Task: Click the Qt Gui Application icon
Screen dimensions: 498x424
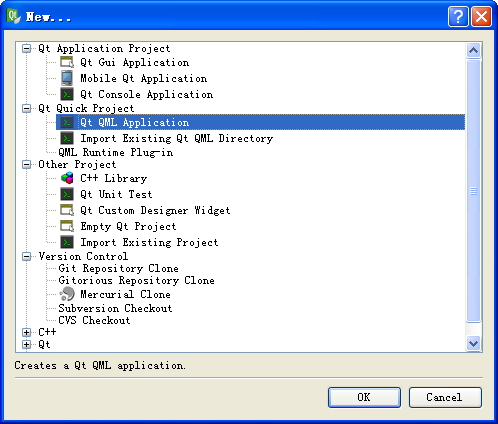Action: pos(67,62)
